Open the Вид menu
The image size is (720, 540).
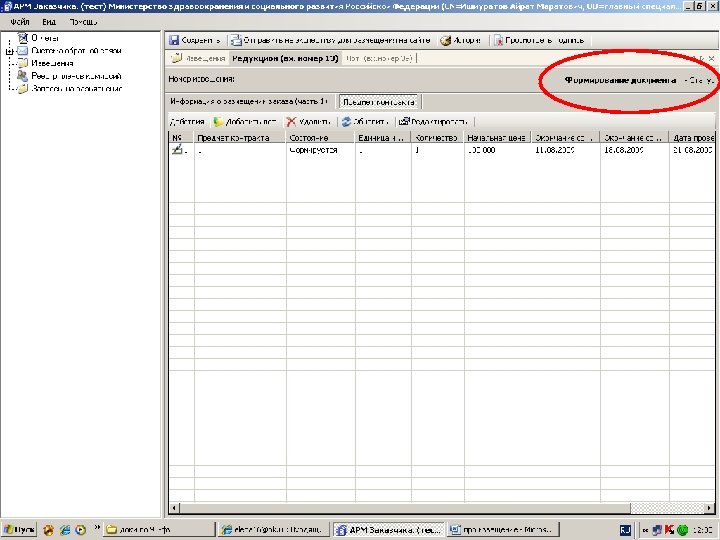pyautogui.click(x=49, y=22)
